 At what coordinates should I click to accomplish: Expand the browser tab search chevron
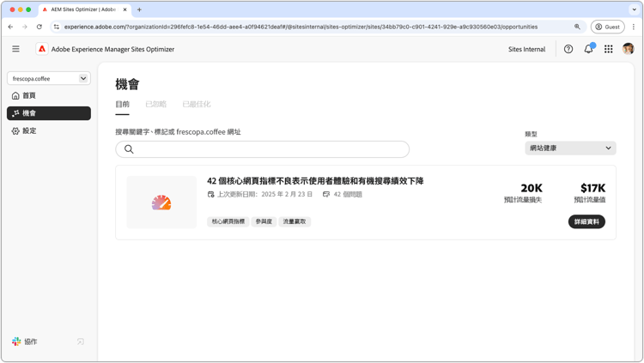(x=635, y=9)
